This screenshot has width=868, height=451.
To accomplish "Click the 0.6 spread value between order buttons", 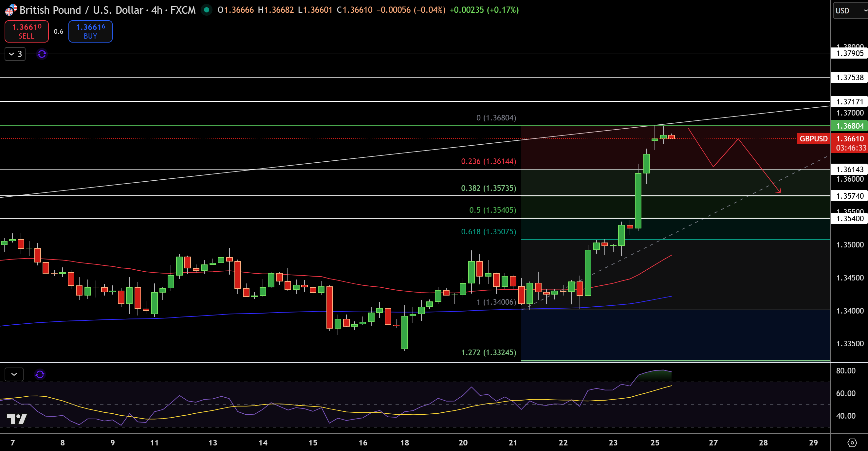I will 58,31.
